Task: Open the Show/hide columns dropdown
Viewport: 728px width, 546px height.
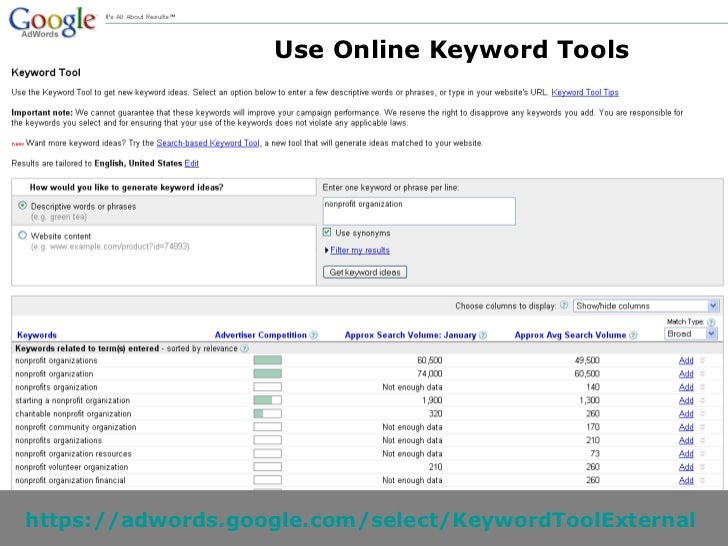Action: 646,306
